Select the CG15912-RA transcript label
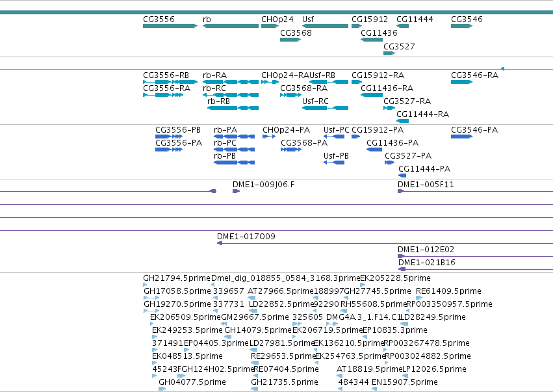Image resolution: width=553 pixels, height=392 pixels. pos(378,75)
